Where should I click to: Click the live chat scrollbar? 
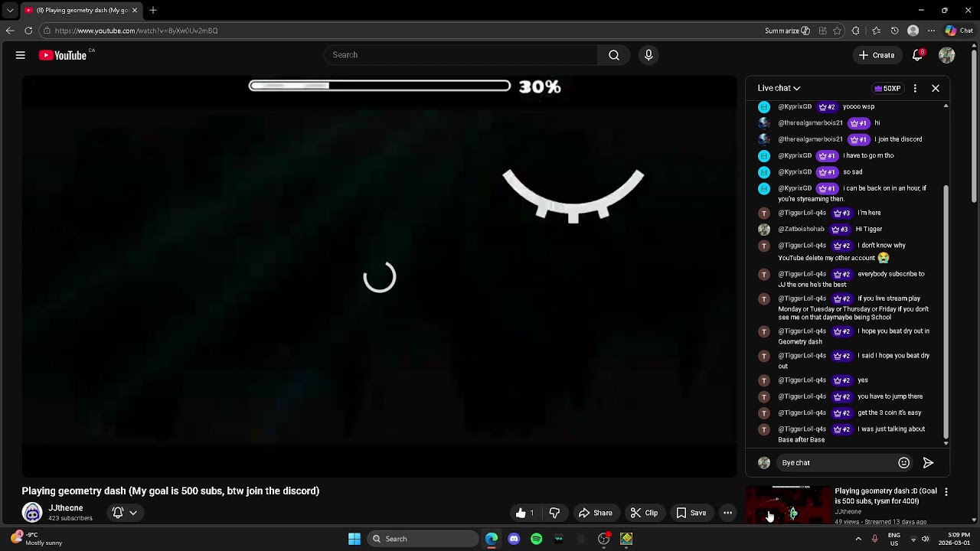pyautogui.click(x=946, y=312)
